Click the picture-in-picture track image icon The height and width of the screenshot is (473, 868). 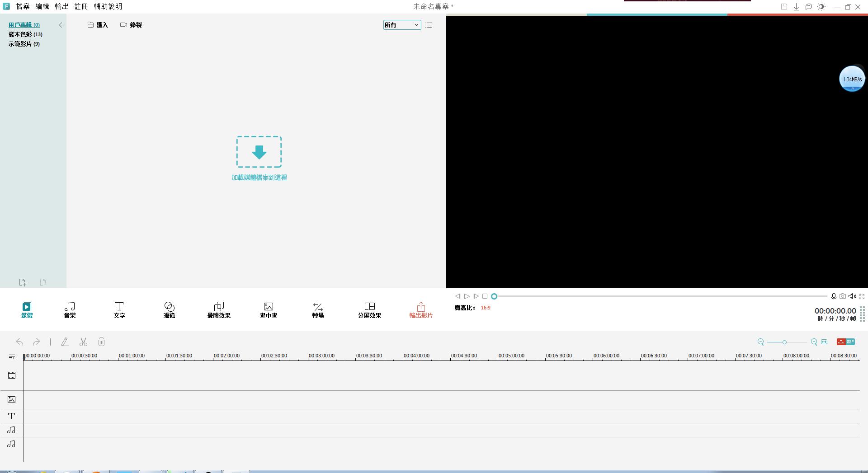[12, 400]
